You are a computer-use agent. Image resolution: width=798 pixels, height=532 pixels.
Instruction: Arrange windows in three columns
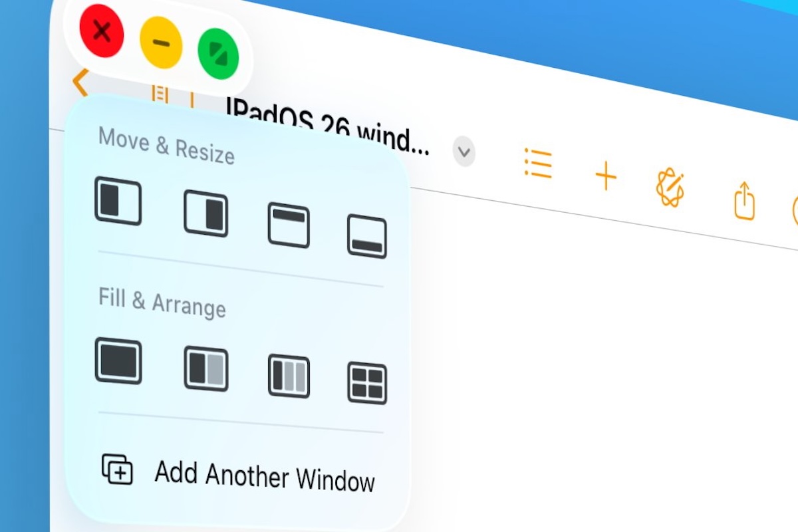pyautogui.click(x=289, y=376)
